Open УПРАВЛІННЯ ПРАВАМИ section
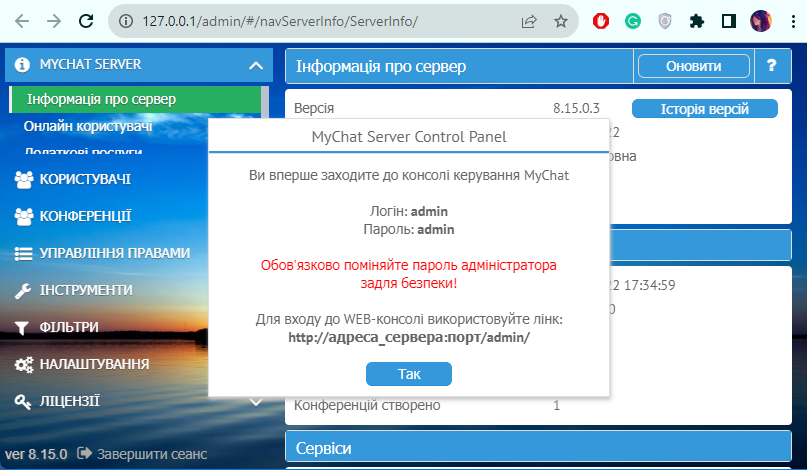The width and height of the screenshot is (807, 470). point(115,253)
